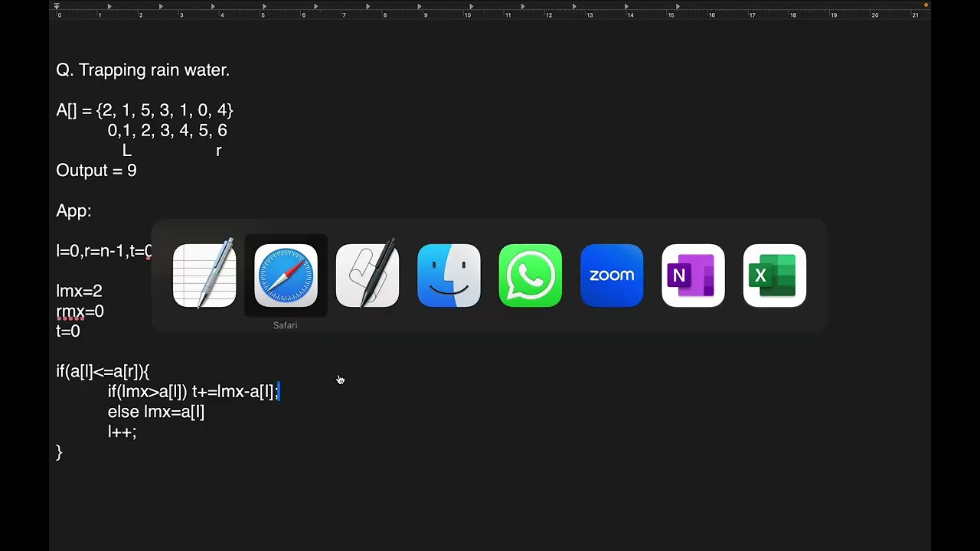
Task: Click the closing brace '}' line
Action: click(x=59, y=452)
